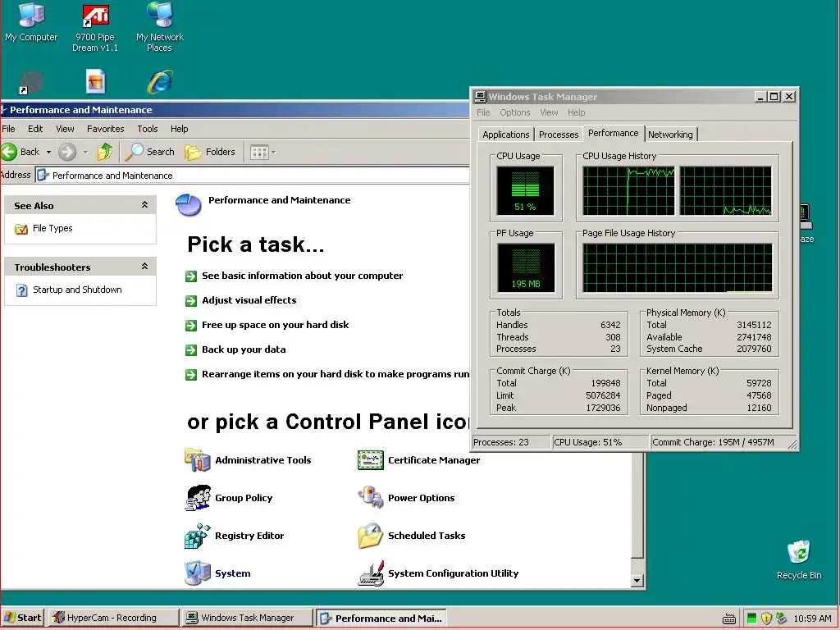
Task: Click scrollbar down arrow in Explorer window
Action: 637,580
